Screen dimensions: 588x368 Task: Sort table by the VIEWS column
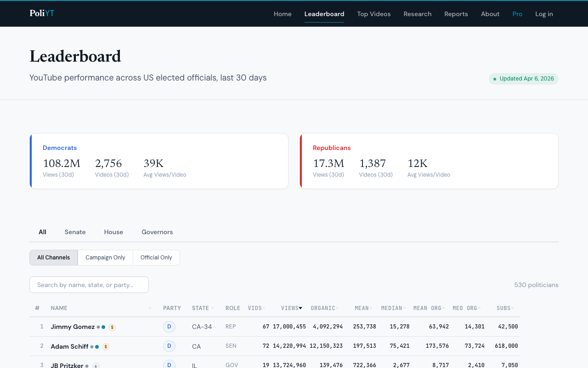tap(291, 308)
